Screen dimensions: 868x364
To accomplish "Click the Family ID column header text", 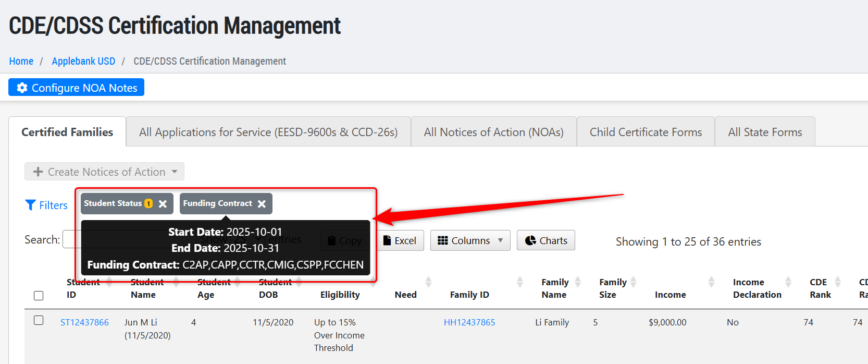I will [469, 295].
